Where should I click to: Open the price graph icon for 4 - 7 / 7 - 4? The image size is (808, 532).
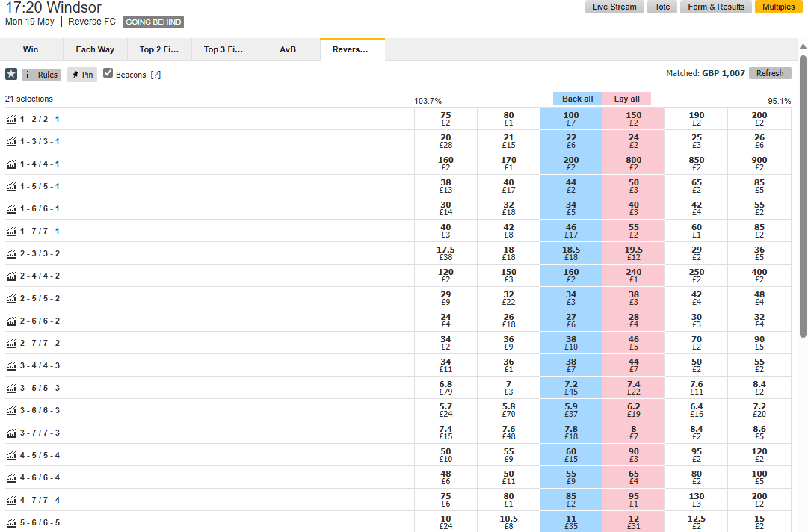11,500
